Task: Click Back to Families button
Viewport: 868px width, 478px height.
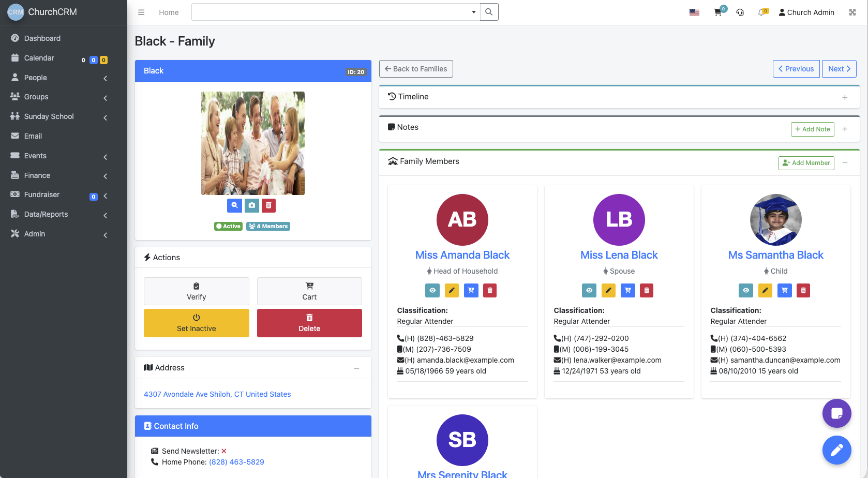Action: click(x=415, y=68)
